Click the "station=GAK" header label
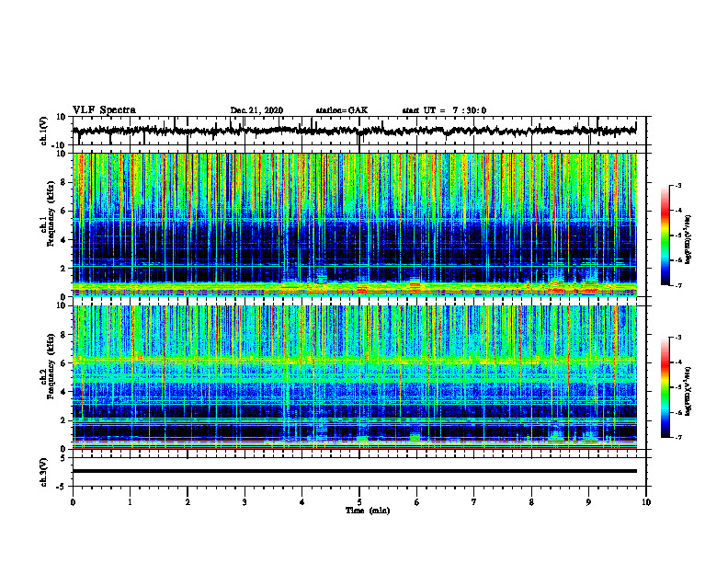This screenshot has height=563, width=728. pos(342,110)
